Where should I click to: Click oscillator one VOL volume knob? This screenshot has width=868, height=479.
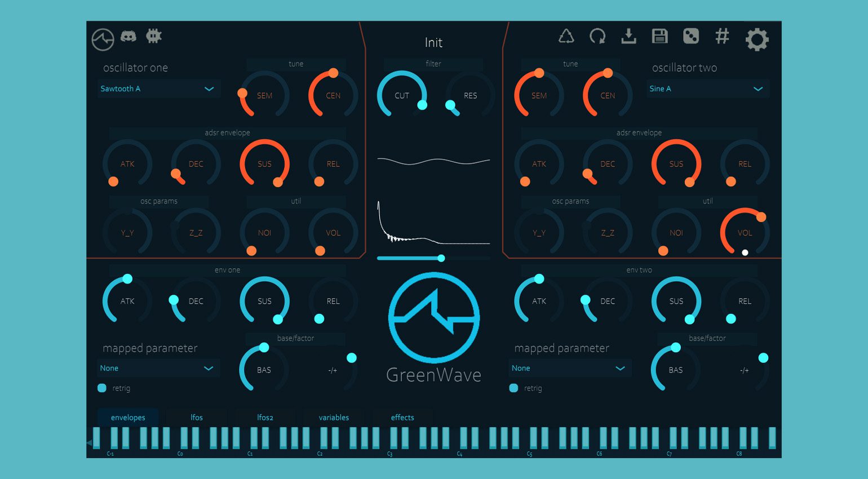pos(333,233)
